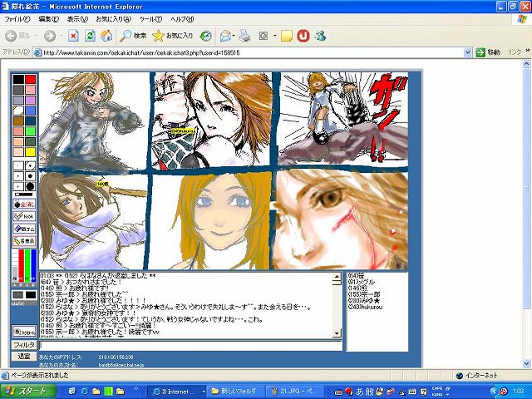Click the red tray icon beside あ

coord(348,392)
